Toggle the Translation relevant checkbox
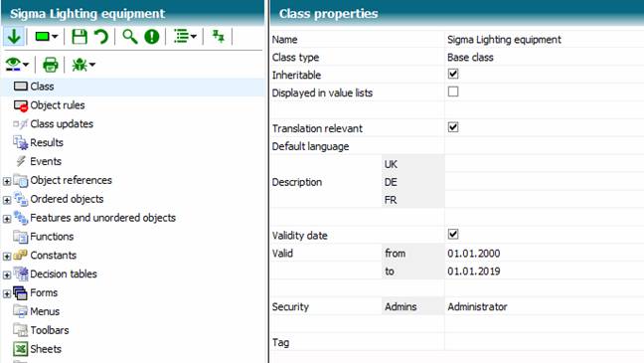644x363 pixels. click(453, 127)
